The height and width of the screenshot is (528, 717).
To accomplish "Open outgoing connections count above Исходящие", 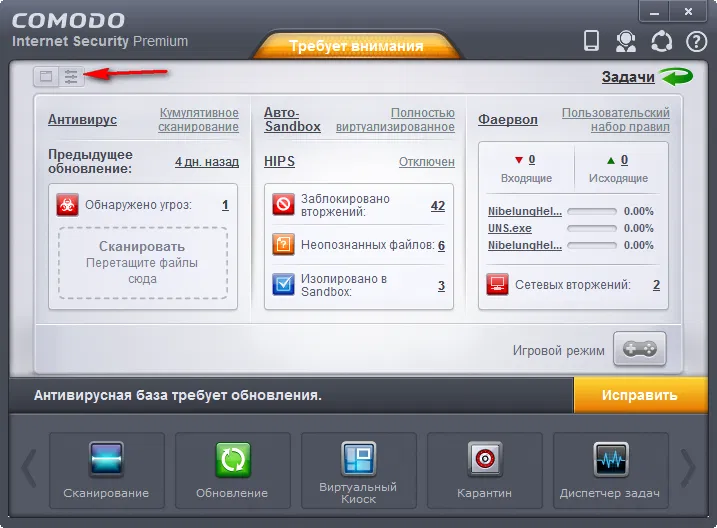I will (624, 160).
